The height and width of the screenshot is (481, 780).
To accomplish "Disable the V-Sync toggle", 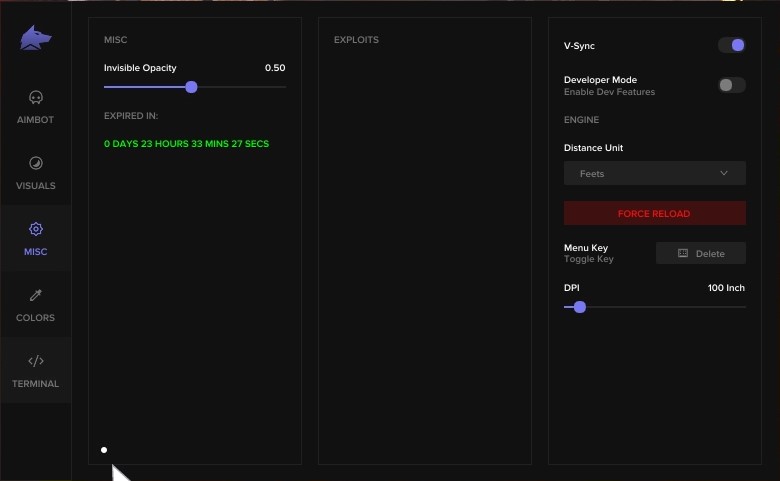I will (x=731, y=45).
